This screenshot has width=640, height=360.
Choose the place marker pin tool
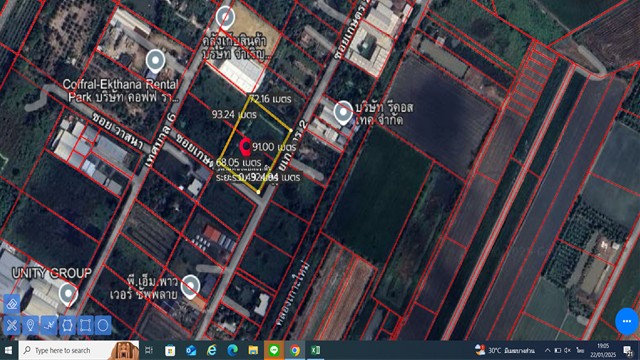pos(30,325)
